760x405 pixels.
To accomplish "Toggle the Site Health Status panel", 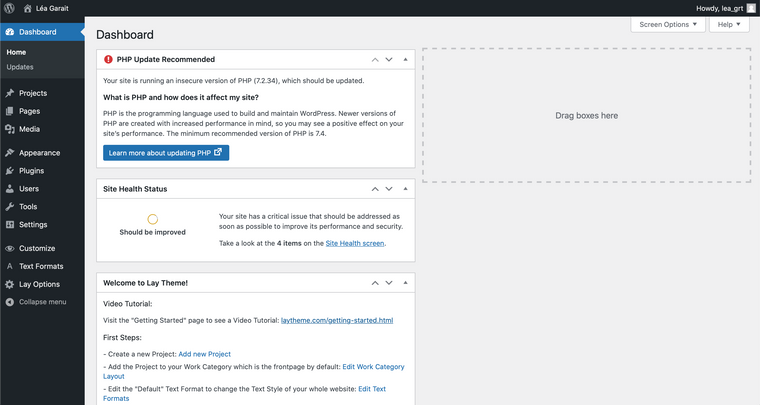I will tap(405, 189).
